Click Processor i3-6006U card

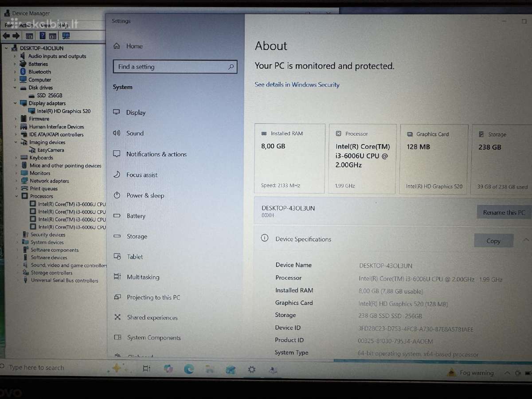pyautogui.click(x=362, y=159)
